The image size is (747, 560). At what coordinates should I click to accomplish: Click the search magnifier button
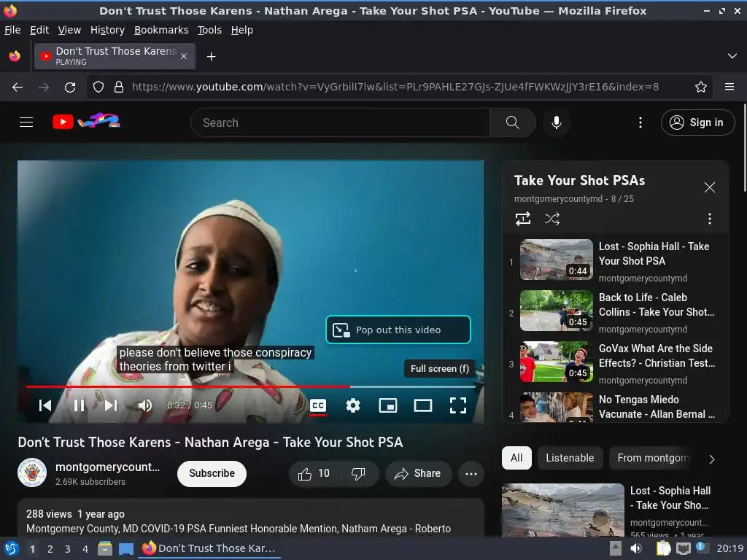coord(512,122)
